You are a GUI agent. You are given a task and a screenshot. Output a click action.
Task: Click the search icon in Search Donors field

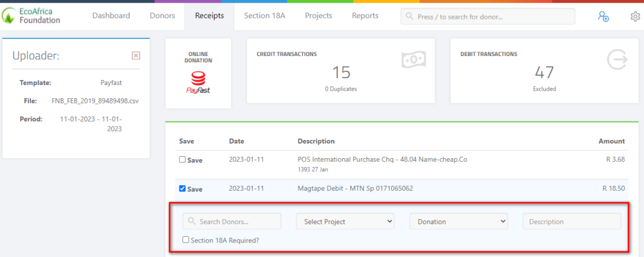191,221
